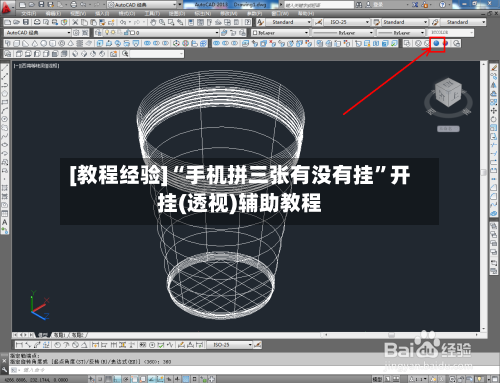This screenshot has width=500, height=383.
Task: Open the ByLayer lineweight dropdown
Action: (400, 33)
